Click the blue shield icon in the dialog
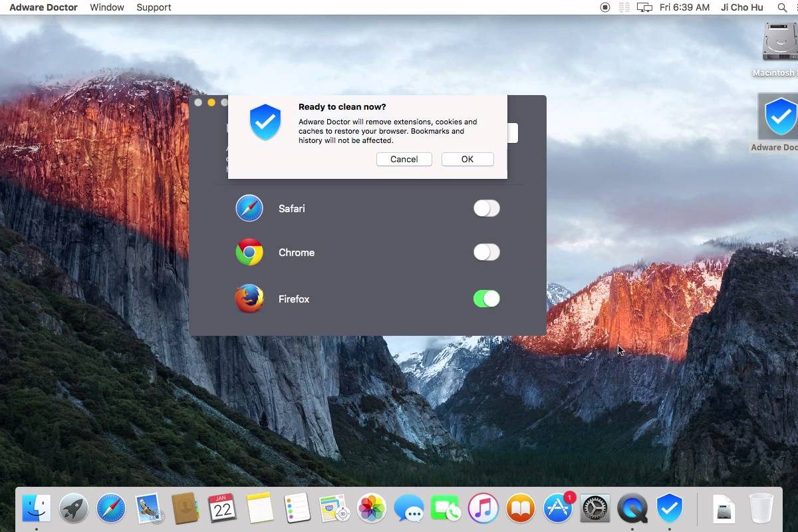This screenshot has width=798, height=532. click(x=265, y=122)
